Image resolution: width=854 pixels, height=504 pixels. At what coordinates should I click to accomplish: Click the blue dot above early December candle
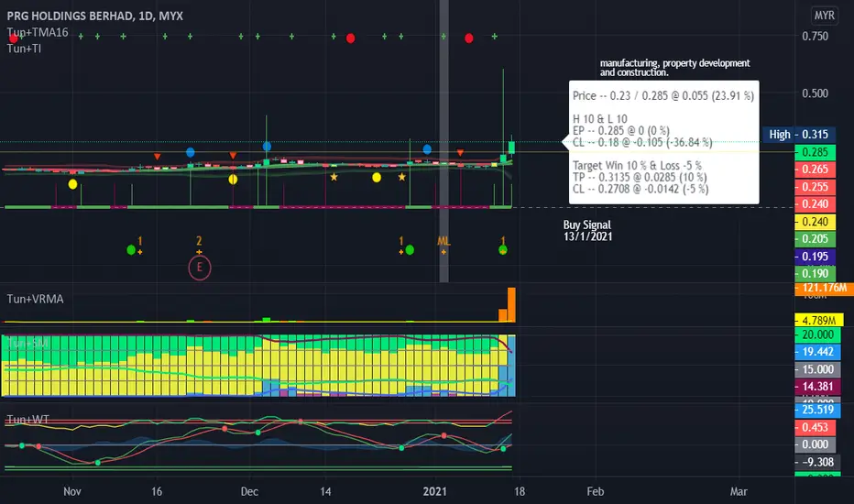(x=267, y=146)
